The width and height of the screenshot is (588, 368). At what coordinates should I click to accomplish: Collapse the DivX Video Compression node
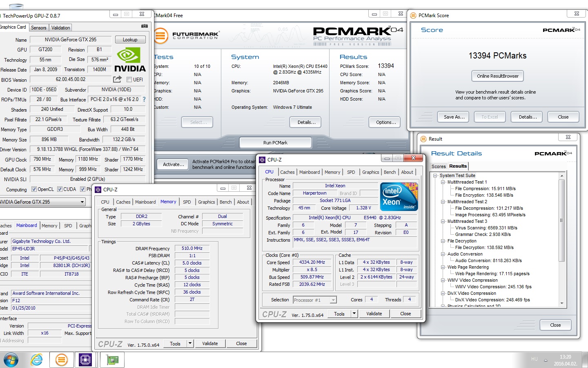[x=443, y=294]
